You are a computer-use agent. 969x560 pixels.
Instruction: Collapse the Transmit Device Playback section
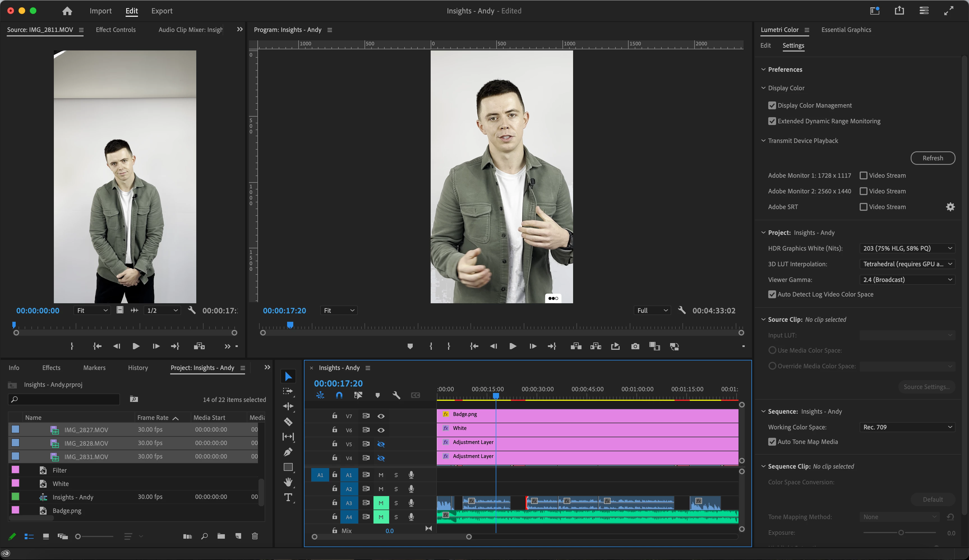(x=763, y=141)
